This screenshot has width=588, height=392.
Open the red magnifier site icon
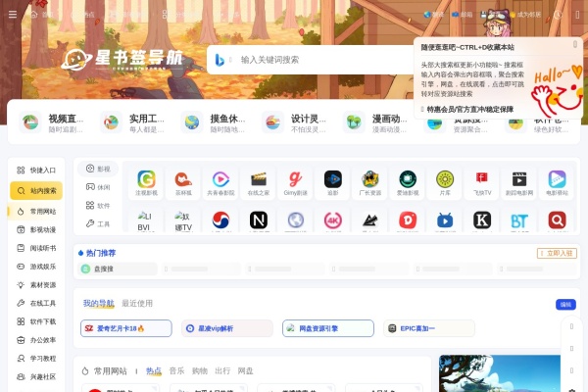pos(557,220)
